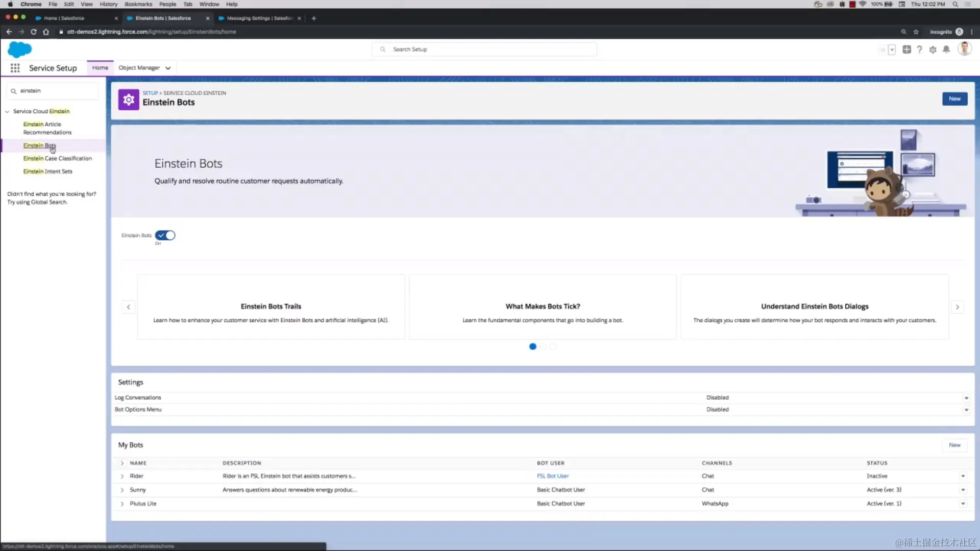The image size is (980, 551).
Task: Expand the Sunny bot row
Action: point(122,490)
